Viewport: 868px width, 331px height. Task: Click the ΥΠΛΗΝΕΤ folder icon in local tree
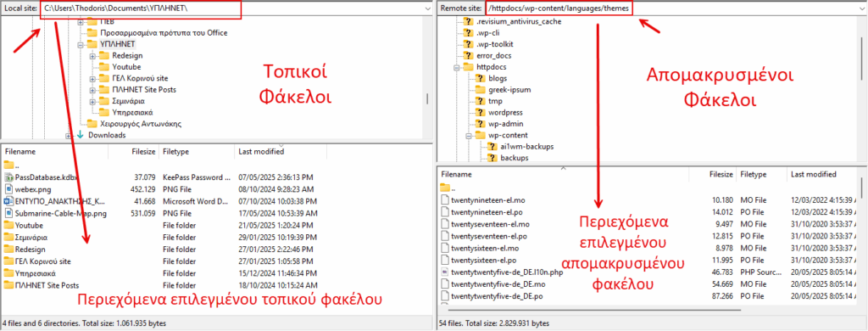click(x=92, y=44)
